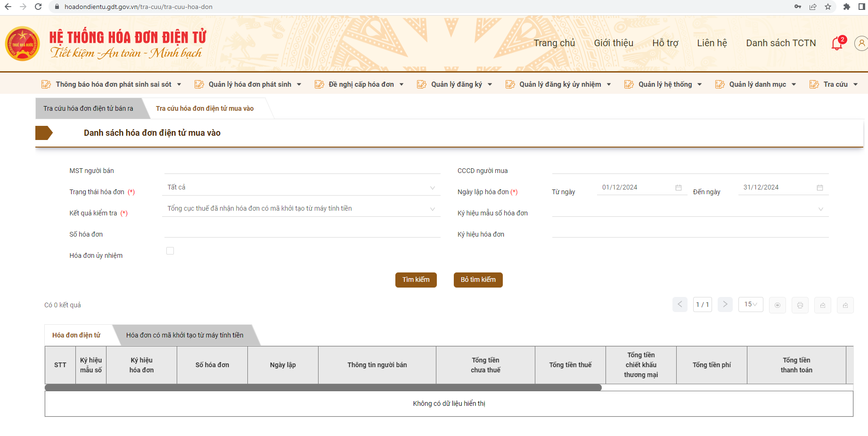Screen dimensions: 868x436
Task: Click the MST người bán input field
Action: [x=302, y=169]
